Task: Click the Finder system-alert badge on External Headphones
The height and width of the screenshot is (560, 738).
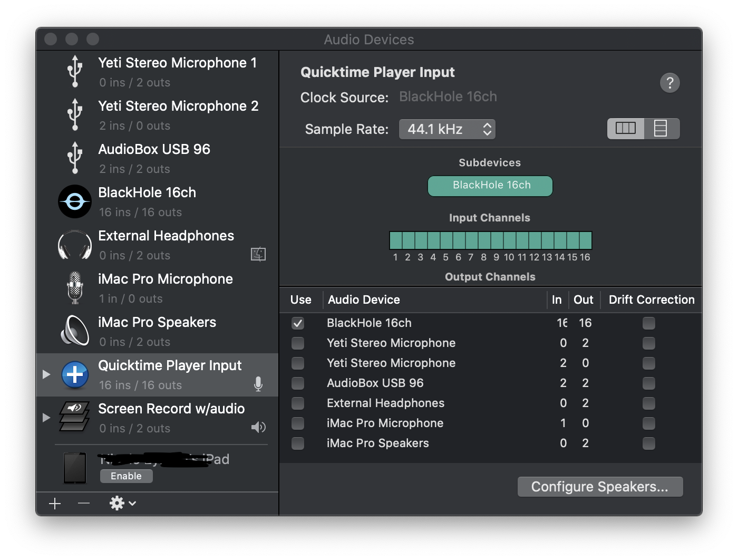Action: [x=258, y=255]
